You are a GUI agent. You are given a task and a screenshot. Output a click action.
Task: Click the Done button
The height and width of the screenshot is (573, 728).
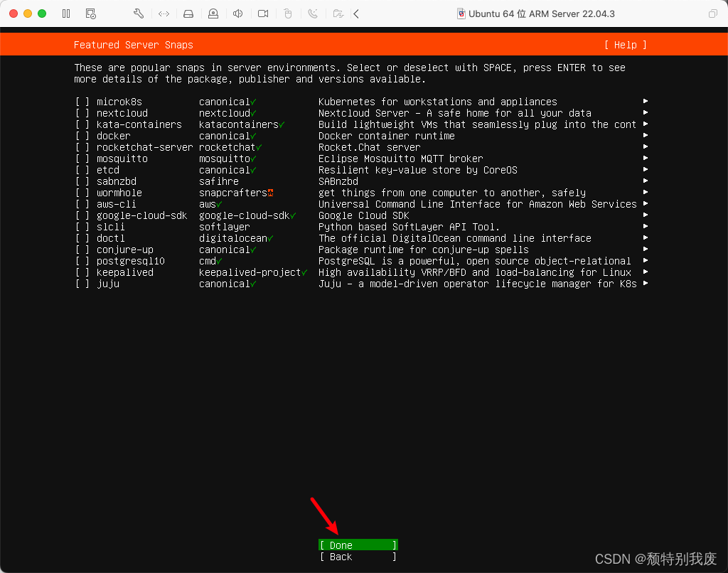358,545
